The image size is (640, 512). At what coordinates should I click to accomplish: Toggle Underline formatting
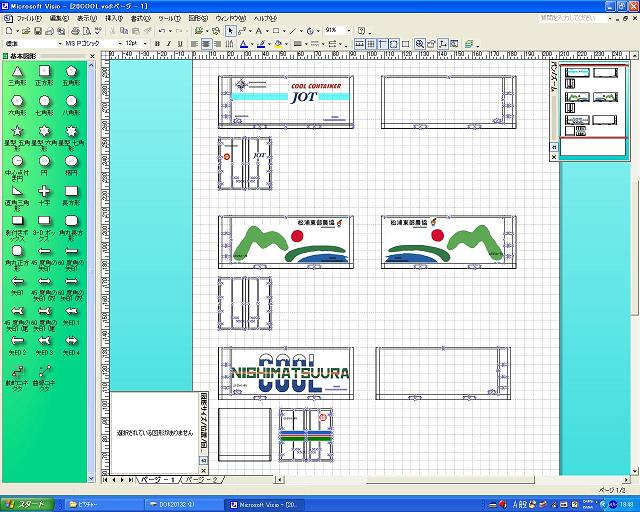click(x=180, y=44)
